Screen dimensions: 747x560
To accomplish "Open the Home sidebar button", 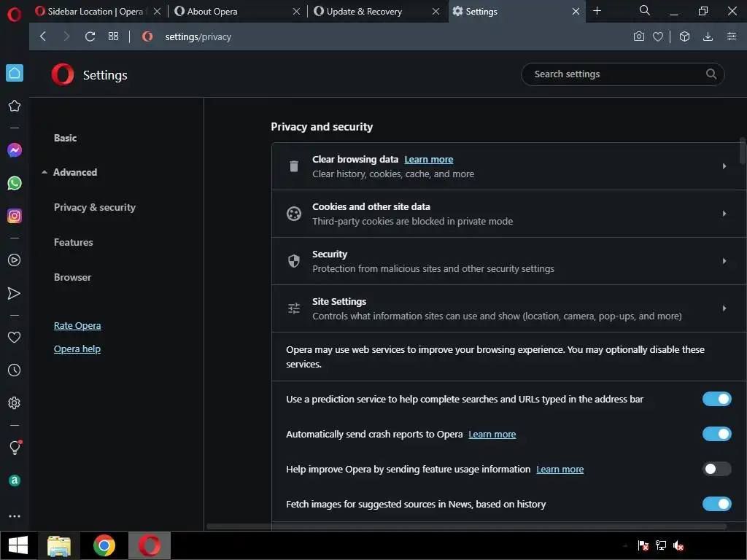I will [x=15, y=73].
